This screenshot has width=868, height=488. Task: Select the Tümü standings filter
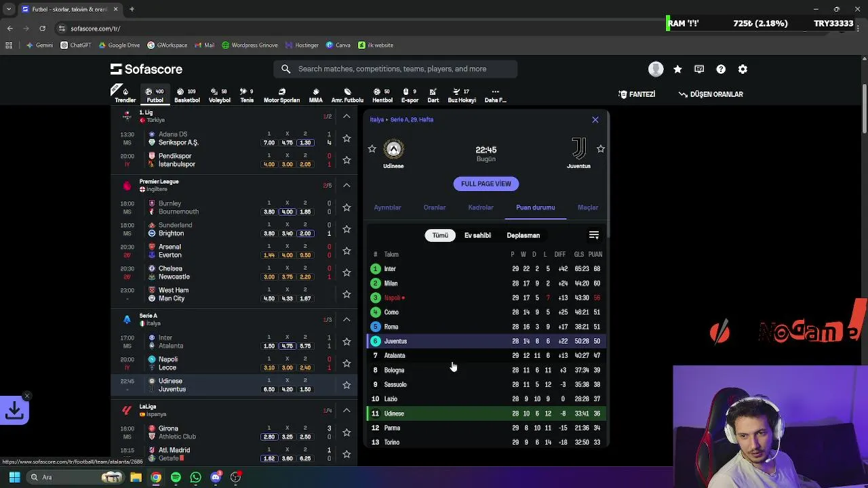point(440,235)
